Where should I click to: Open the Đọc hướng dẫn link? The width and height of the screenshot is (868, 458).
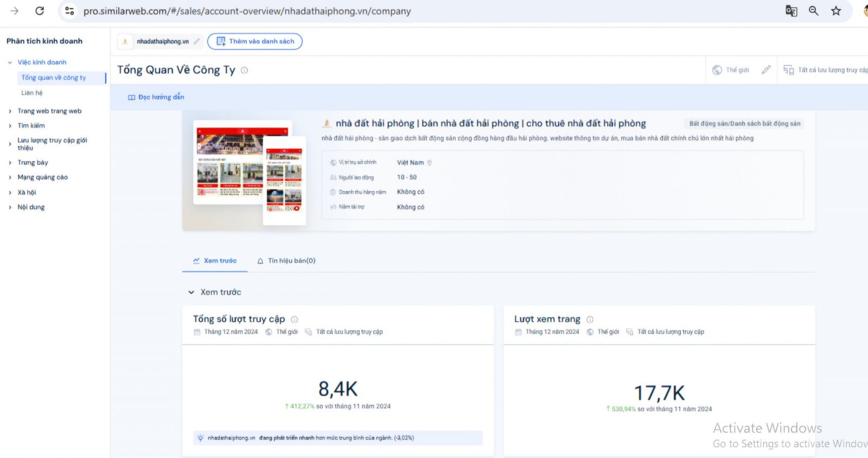156,97
